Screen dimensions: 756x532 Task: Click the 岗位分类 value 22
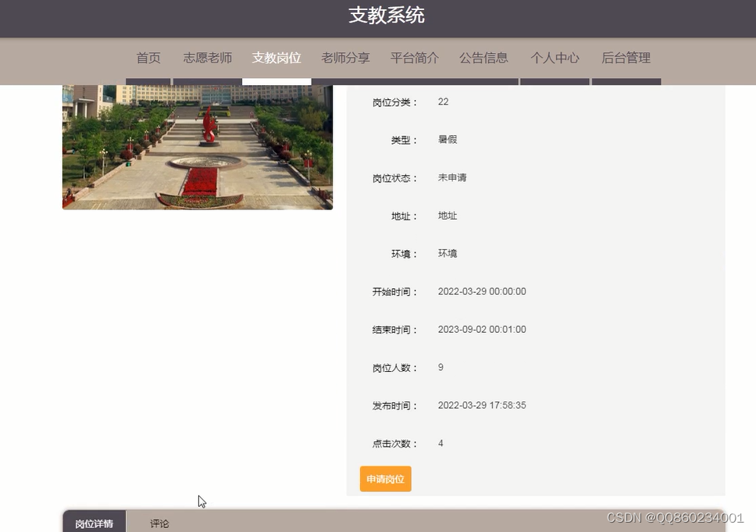443,102
